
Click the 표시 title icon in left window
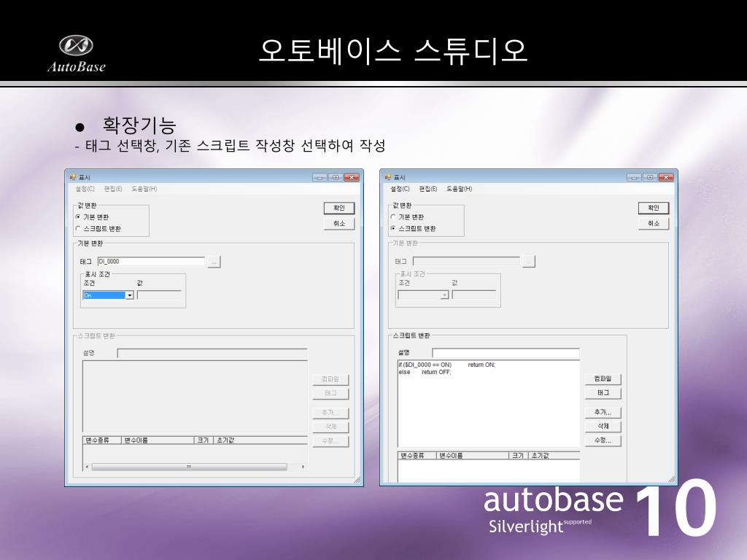click(x=73, y=177)
